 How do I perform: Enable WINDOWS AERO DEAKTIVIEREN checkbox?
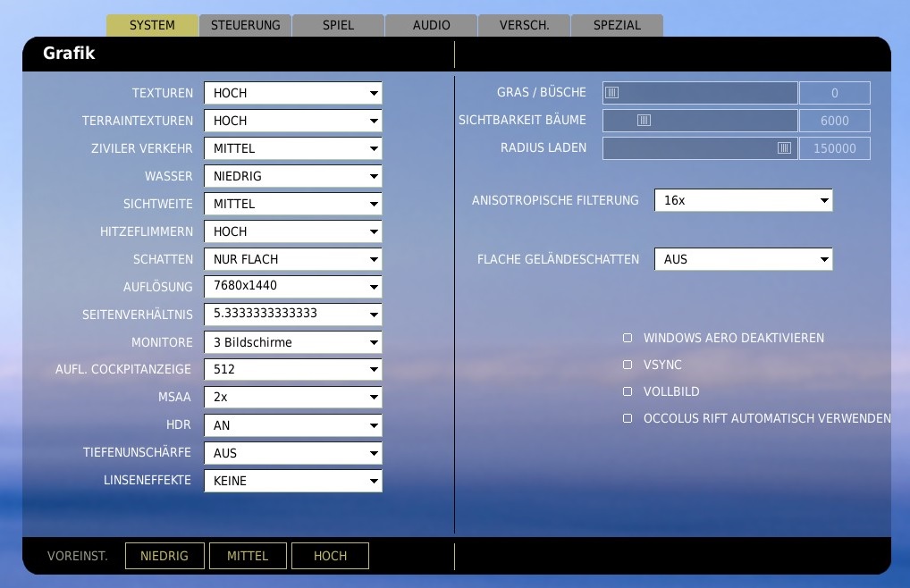click(628, 339)
